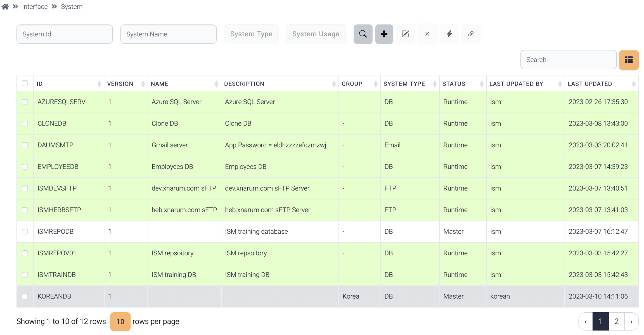Screen dimensions: 644x335
Task: Toggle the select-all header checkbox
Action: (x=25, y=83)
